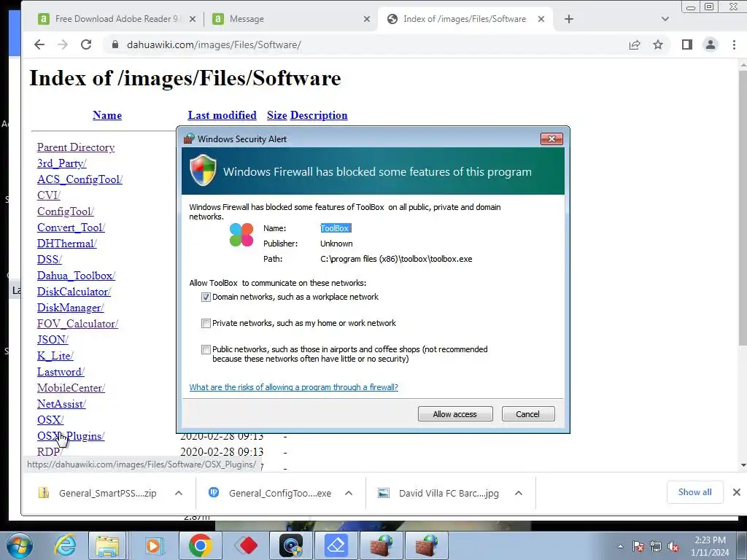
Task: Open Windows Explorer from taskbar
Action: tap(107, 545)
